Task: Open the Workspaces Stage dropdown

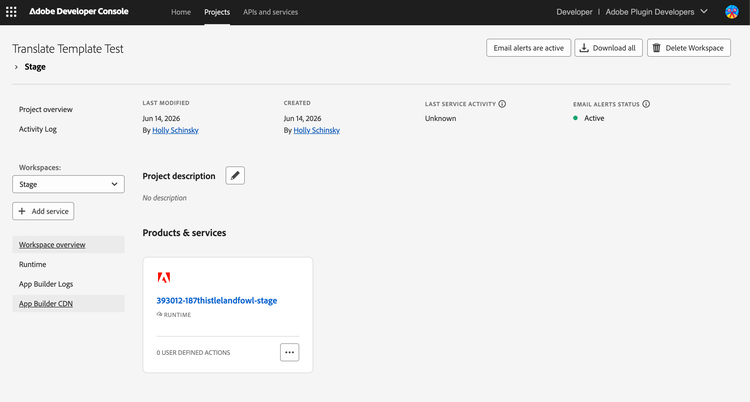Action: point(68,184)
